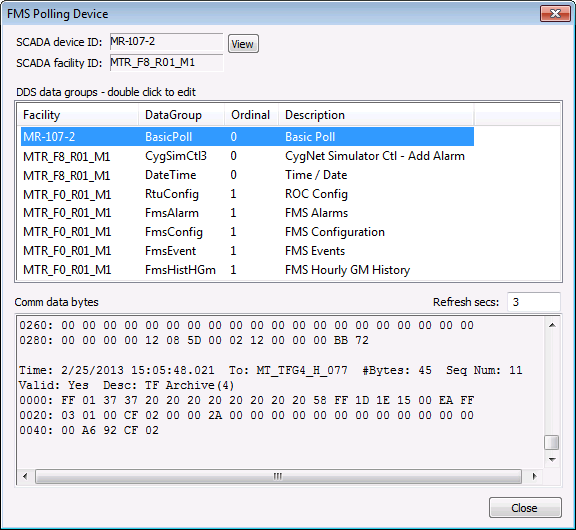Select the FmsAlarm data group row
The height and width of the screenshot is (530, 576).
tap(247, 213)
